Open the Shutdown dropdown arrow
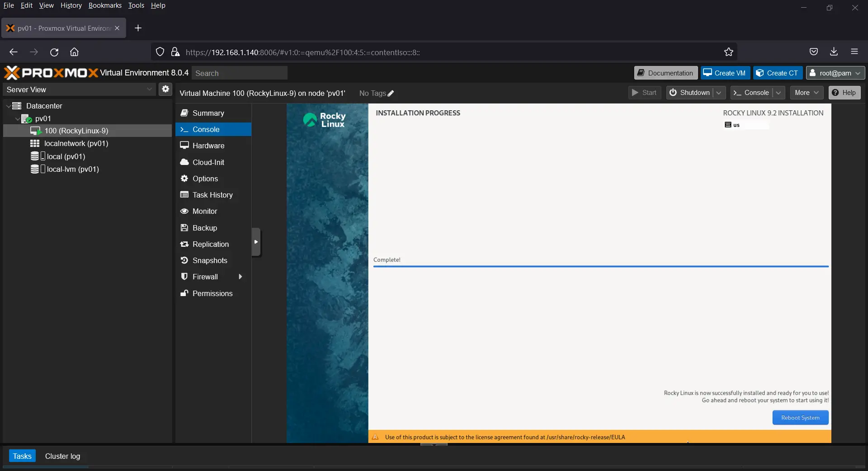This screenshot has width=868, height=471. click(x=719, y=93)
